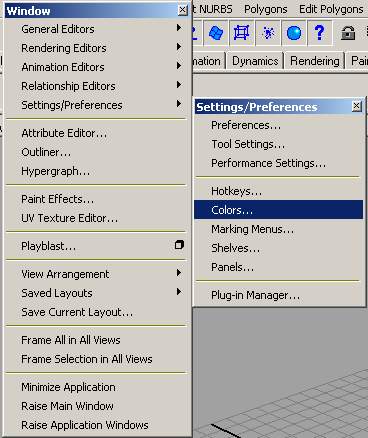Open the Playblast options box
The width and height of the screenshot is (368, 438).
point(179,245)
